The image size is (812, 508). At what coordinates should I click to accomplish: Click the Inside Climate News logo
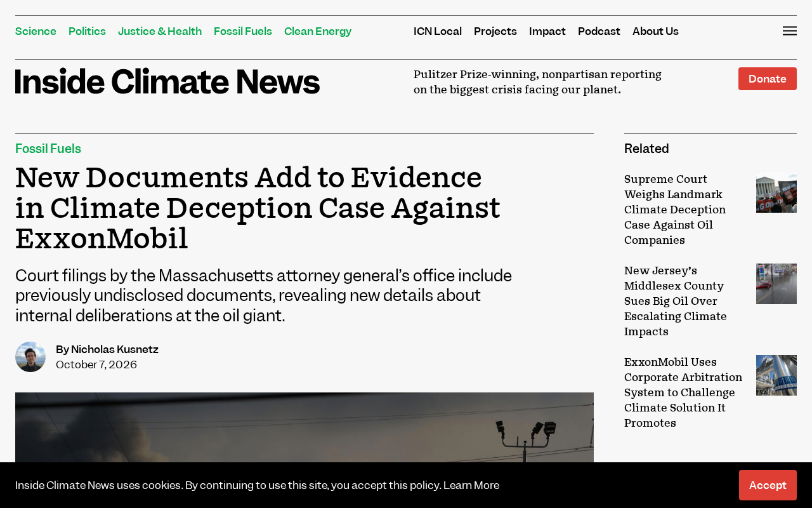point(167,81)
